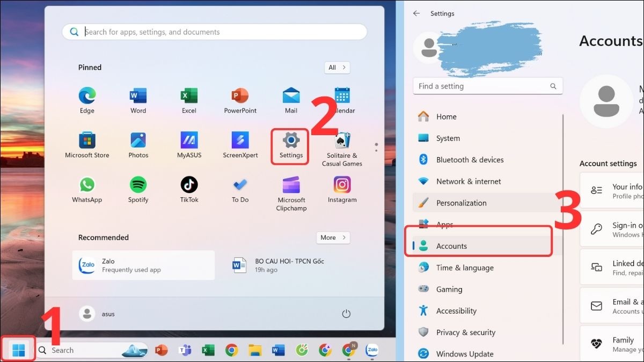Open Excel in the pinned apps grid

[x=189, y=100]
